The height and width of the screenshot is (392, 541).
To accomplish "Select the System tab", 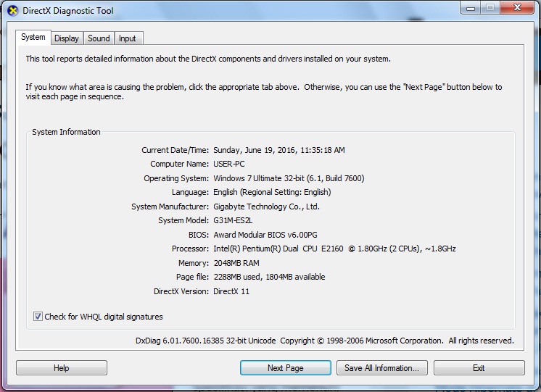I will click(x=33, y=37).
